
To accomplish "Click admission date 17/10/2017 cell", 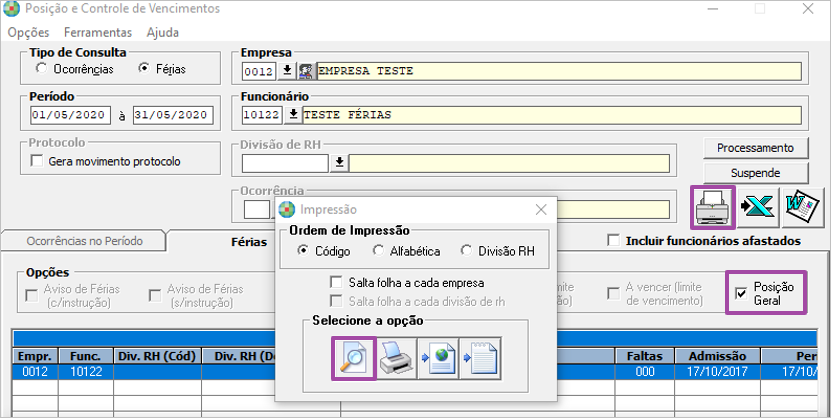I will pyautogui.click(x=717, y=372).
